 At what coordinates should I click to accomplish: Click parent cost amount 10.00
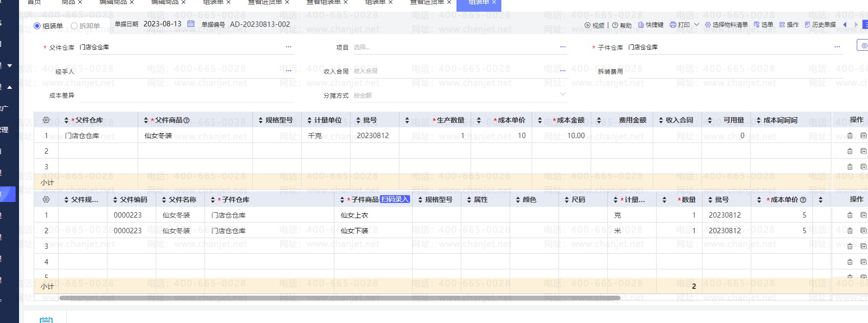(562, 136)
